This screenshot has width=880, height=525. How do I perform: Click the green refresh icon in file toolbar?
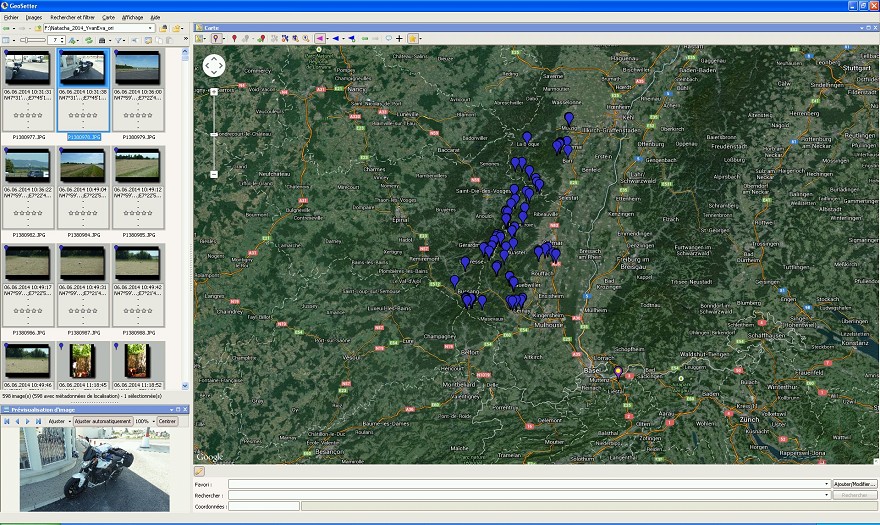coord(88,40)
